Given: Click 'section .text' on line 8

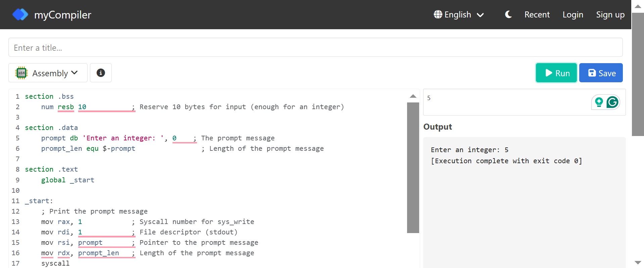Looking at the screenshot, I should tap(51, 169).
